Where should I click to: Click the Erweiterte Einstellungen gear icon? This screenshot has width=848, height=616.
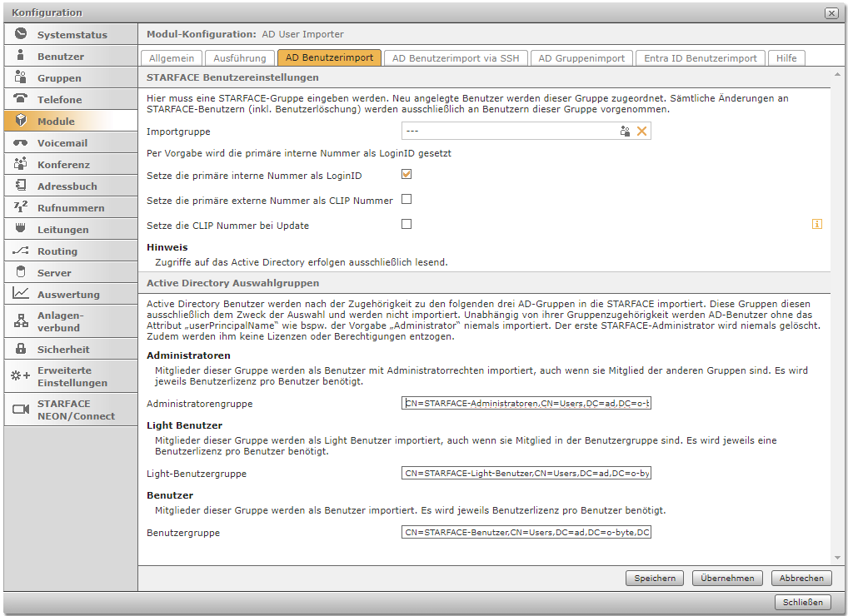point(21,375)
